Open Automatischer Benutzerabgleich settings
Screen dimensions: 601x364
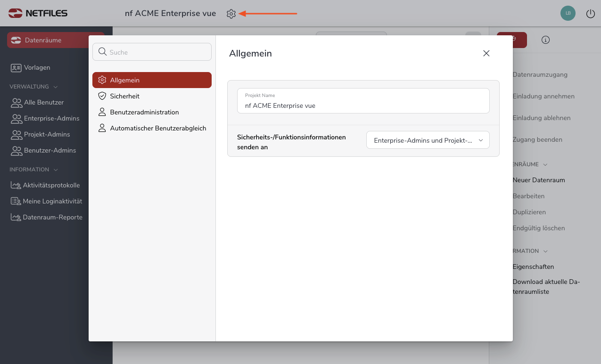click(158, 128)
